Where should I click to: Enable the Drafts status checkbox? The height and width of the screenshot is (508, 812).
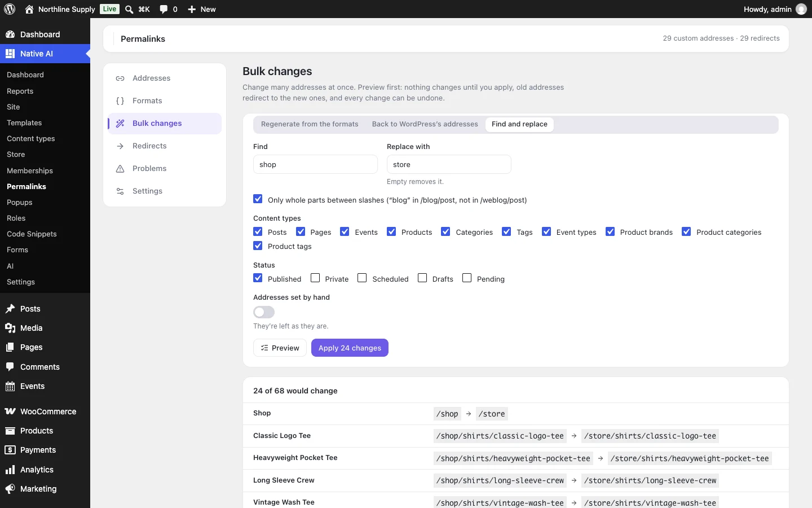[422, 278]
